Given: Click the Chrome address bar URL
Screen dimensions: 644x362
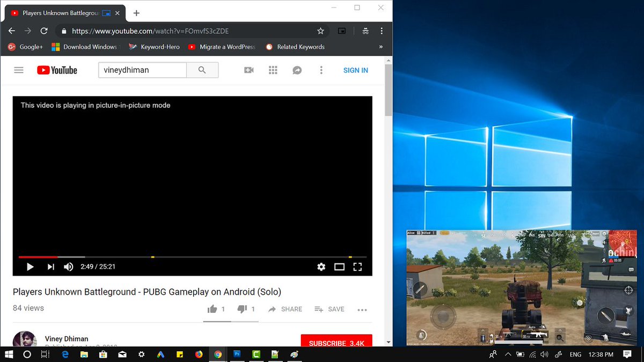Looking at the screenshot, I should (x=150, y=31).
